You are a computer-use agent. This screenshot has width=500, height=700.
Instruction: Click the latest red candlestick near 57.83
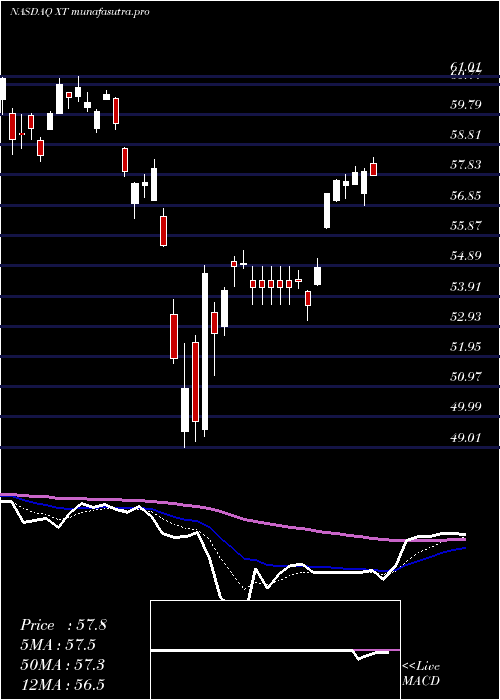[x=374, y=169]
